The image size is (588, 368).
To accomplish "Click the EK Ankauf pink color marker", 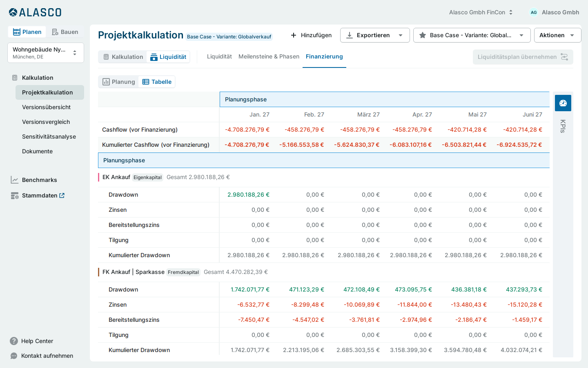I will coord(99,177).
